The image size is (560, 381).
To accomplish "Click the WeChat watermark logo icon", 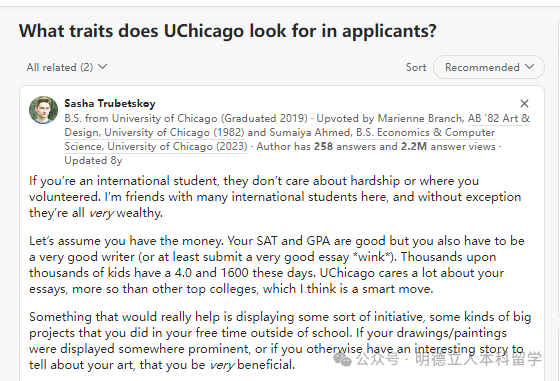I will point(342,359).
